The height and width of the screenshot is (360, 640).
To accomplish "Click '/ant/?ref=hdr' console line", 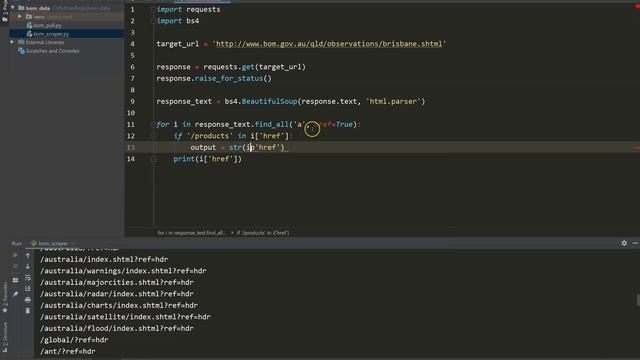I will pos(68,351).
